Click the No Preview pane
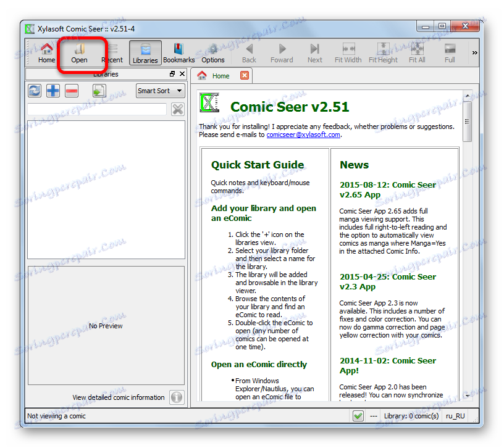This screenshot has height=448, width=504. (106, 325)
